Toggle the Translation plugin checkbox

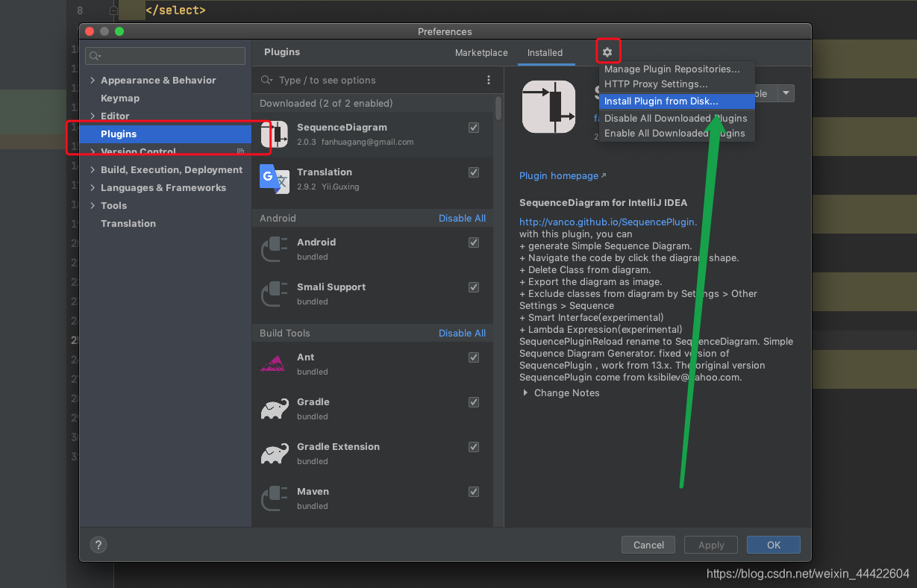pos(474,172)
